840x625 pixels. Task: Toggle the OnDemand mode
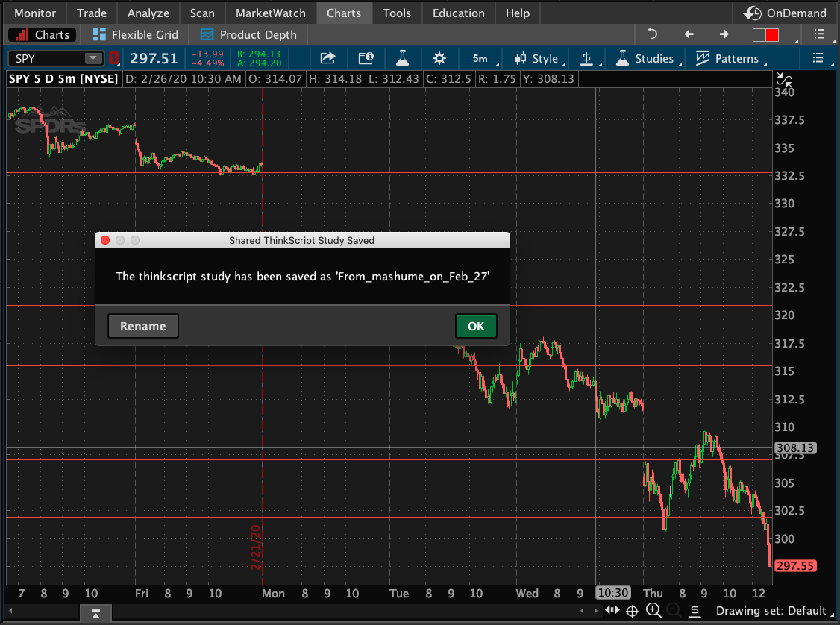786,13
